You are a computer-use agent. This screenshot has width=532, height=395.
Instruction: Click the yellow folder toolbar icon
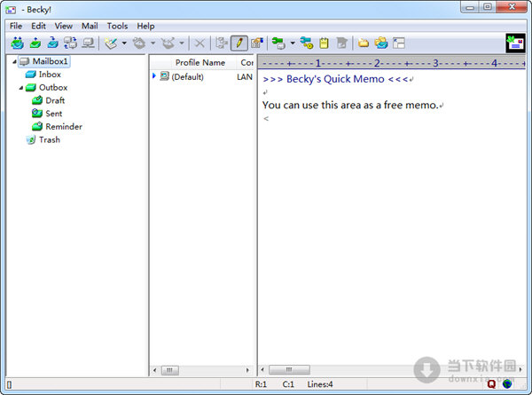pos(364,43)
